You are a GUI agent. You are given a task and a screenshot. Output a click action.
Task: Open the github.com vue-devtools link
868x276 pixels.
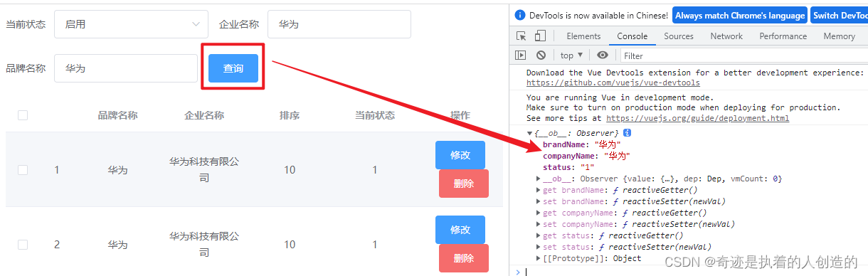(x=613, y=83)
